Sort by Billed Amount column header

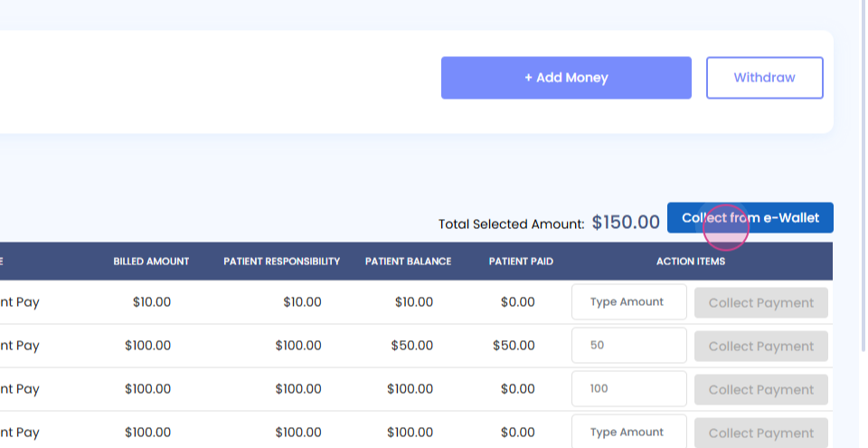coord(151,262)
